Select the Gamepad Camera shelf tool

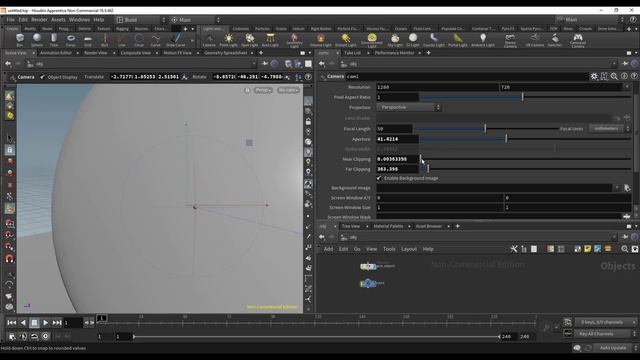click(578, 40)
